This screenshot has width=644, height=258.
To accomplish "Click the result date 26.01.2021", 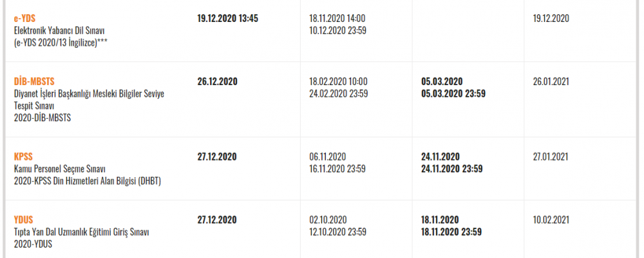I will point(551,81).
